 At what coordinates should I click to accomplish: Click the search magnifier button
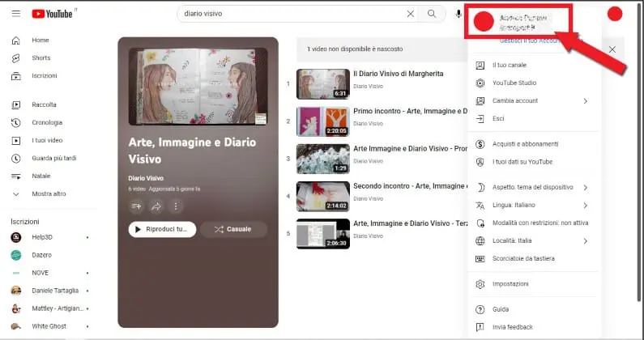pyautogui.click(x=432, y=14)
